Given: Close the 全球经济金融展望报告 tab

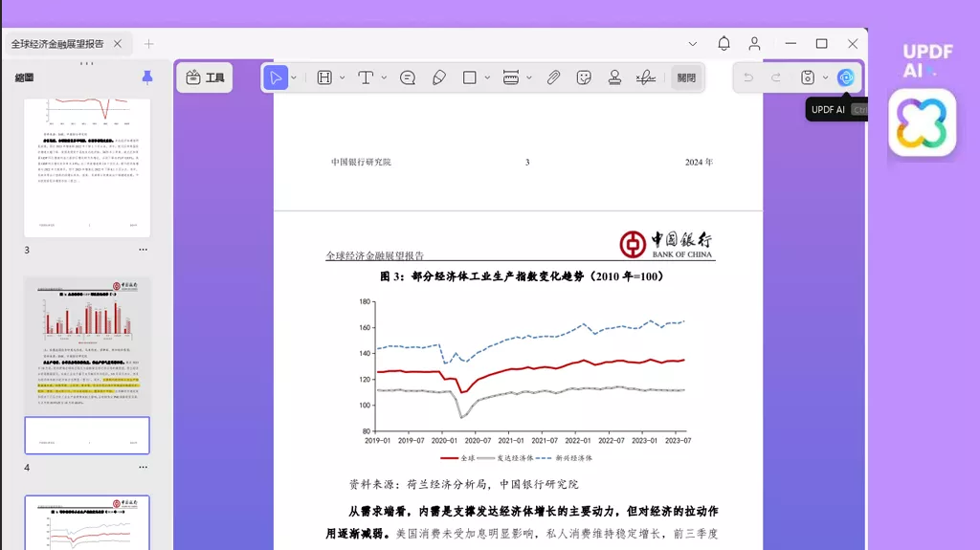Looking at the screenshot, I should [x=118, y=44].
